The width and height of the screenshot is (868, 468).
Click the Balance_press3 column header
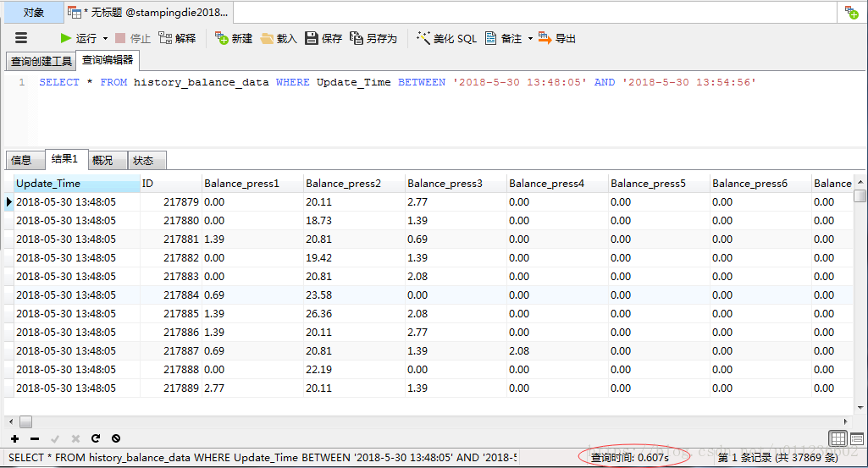456,184
